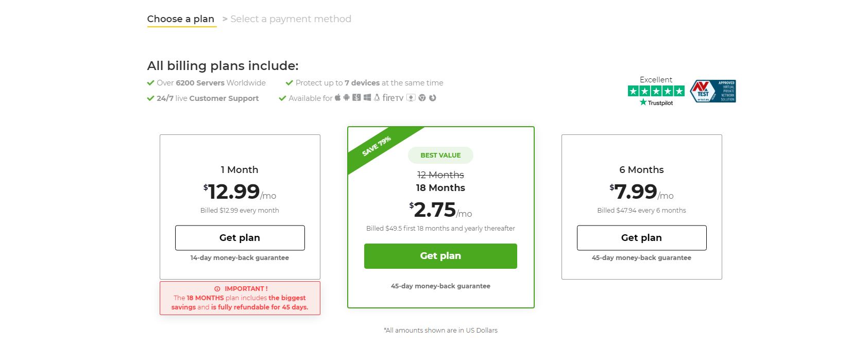868x363 pixels.
Task: Click the fireTV logo
Action: [393, 97]
